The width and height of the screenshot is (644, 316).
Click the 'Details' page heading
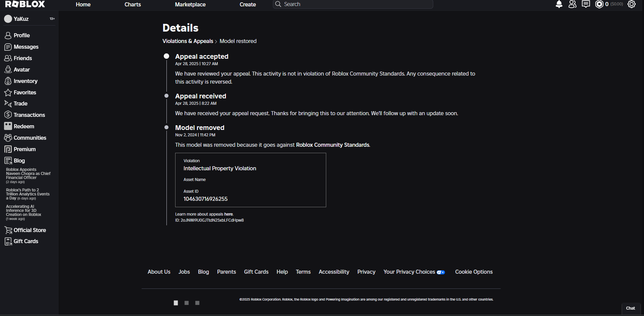tap(181, 28)
